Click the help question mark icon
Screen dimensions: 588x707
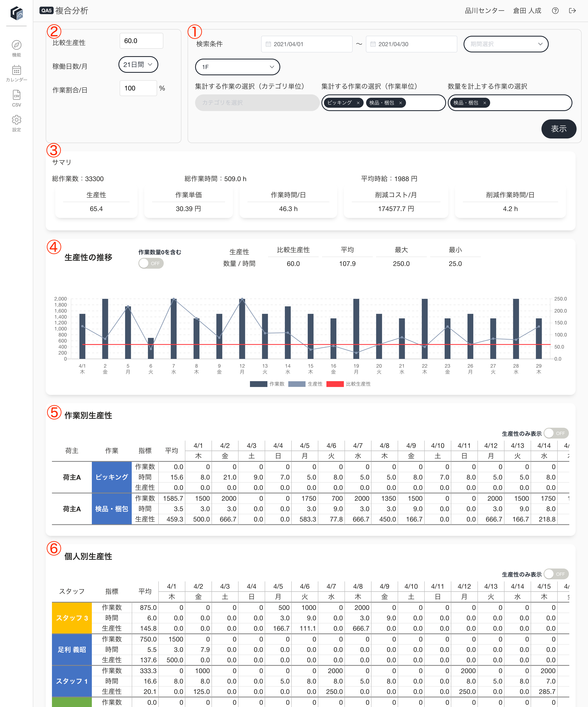[x=555, y=11]
